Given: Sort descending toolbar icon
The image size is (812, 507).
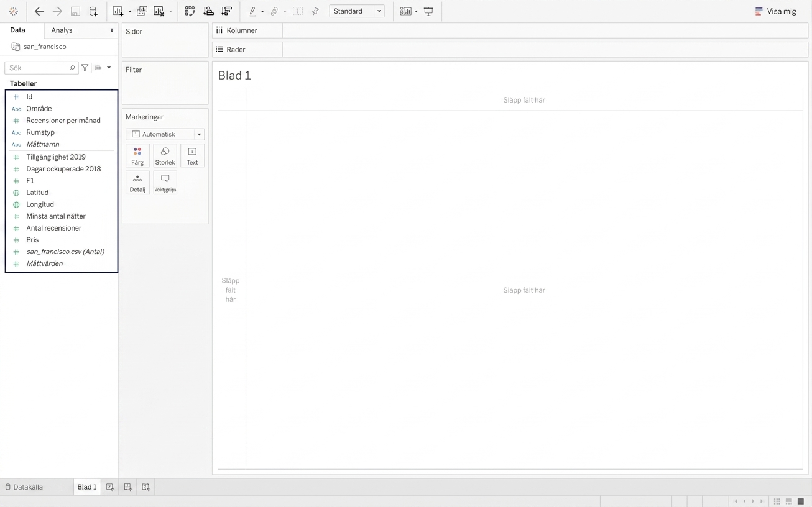Looking at the screenshot, I should click(227, 11).
